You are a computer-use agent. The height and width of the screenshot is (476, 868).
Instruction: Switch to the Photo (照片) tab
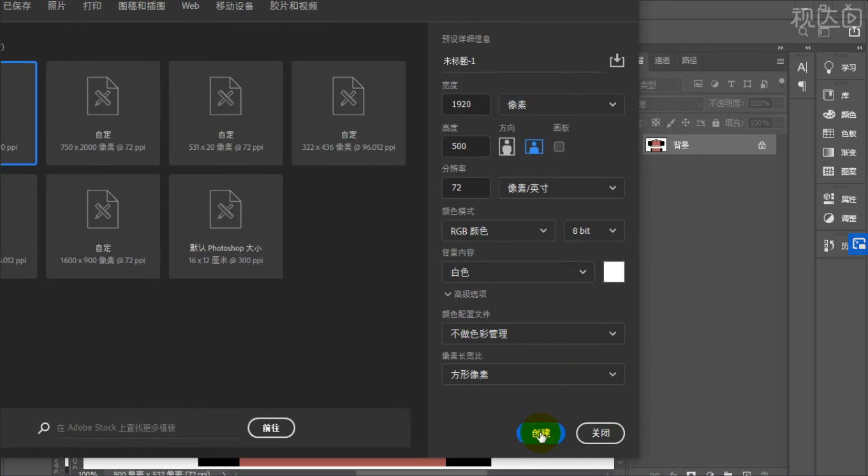click(x=57, y=6)
